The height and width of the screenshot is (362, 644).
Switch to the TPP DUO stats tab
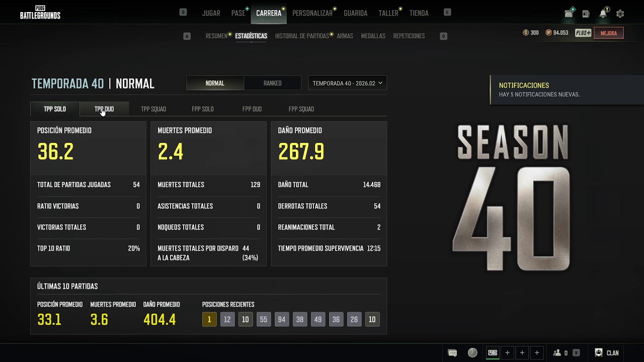(x=104, y=109)
